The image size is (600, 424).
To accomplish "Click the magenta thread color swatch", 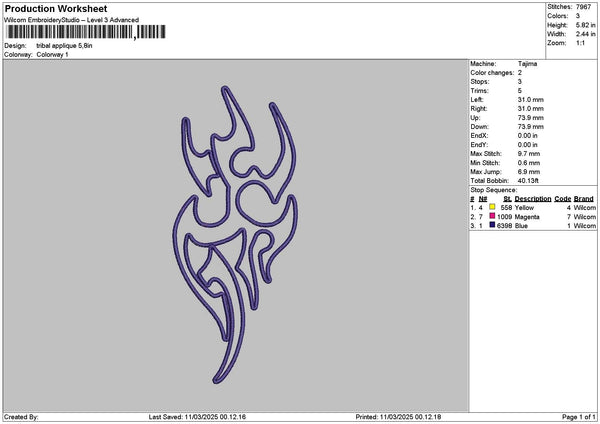I will (492, 216).
